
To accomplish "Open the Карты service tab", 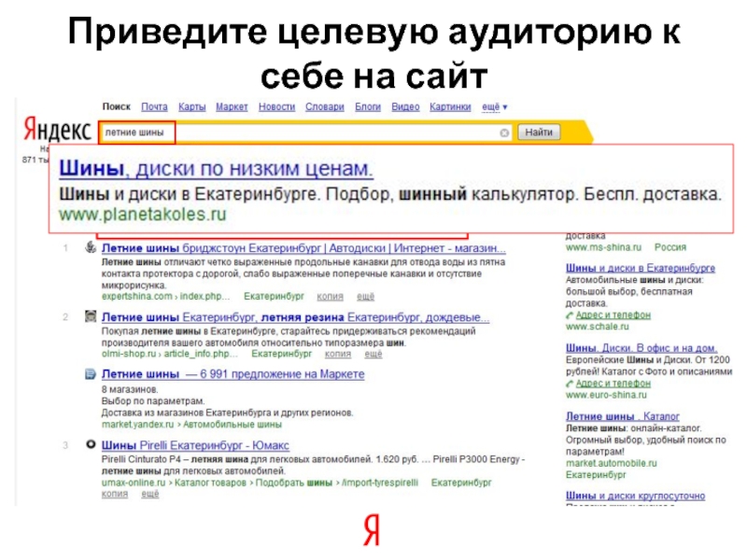I will [x=192, y=106].
